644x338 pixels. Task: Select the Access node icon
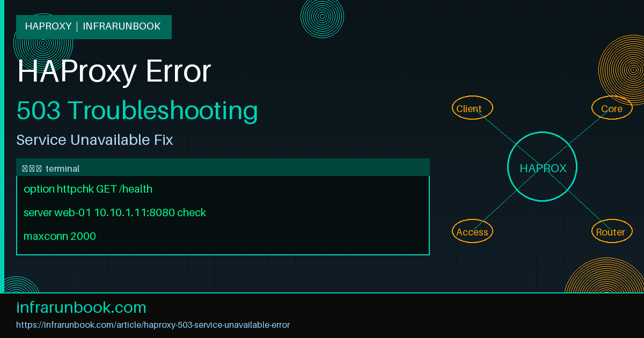click(472, 231)
